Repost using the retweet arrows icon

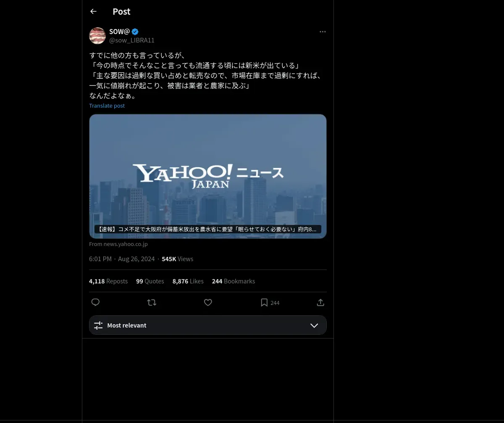[152, 302]
